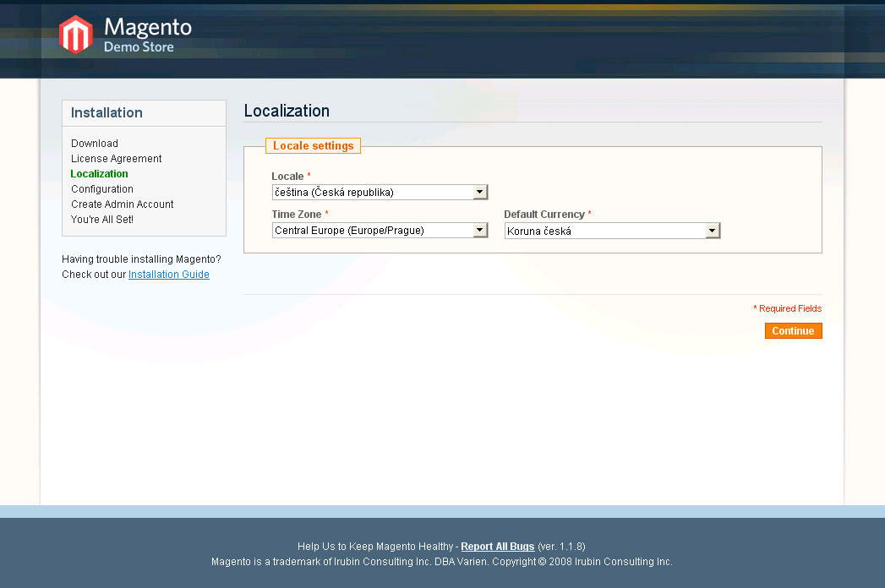Open the Time Zone dropdown
The width and height of the screenshot is (885, 588).
click(380, 231)
